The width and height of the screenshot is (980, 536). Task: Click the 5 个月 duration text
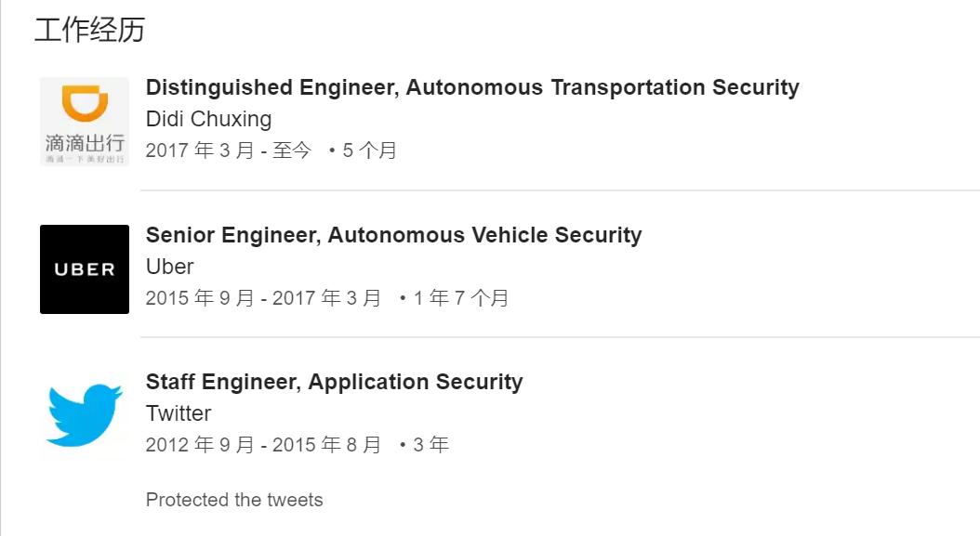369,150
